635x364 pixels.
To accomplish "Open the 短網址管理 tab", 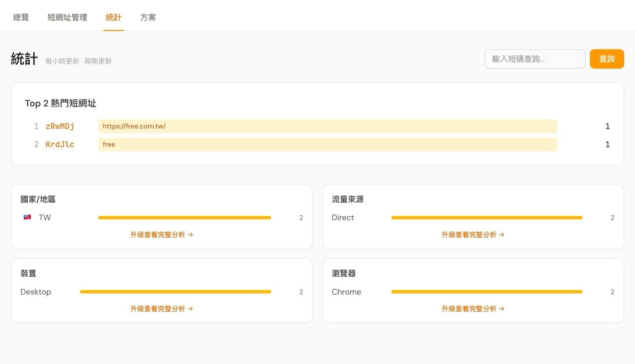I will coord(67,17).
